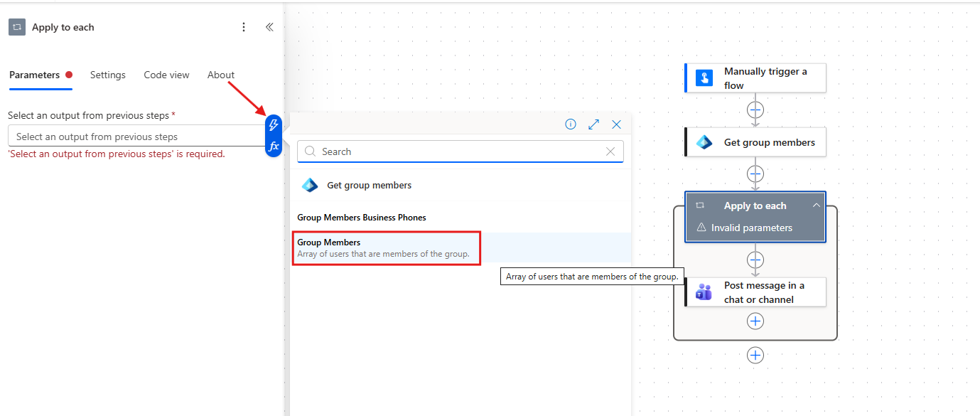This screenshot has width=980, height=416.
Task: Collapse the Apply to each node on canvas
Action: [x=816, y=206]
